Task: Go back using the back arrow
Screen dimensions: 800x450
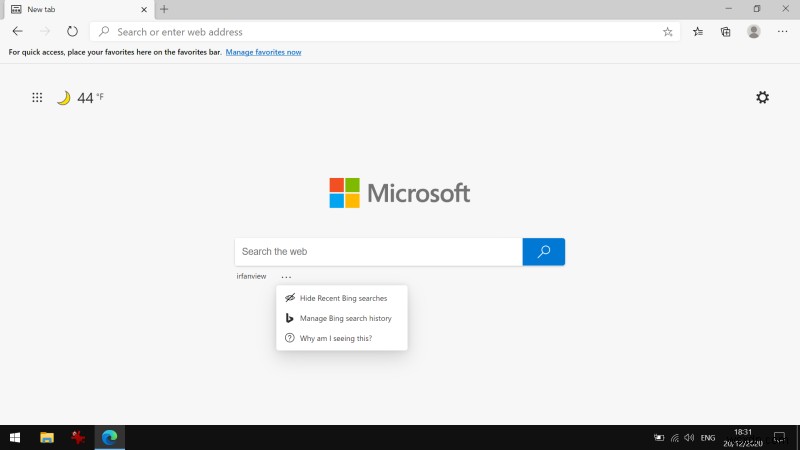Action: [x=17, y=32]
